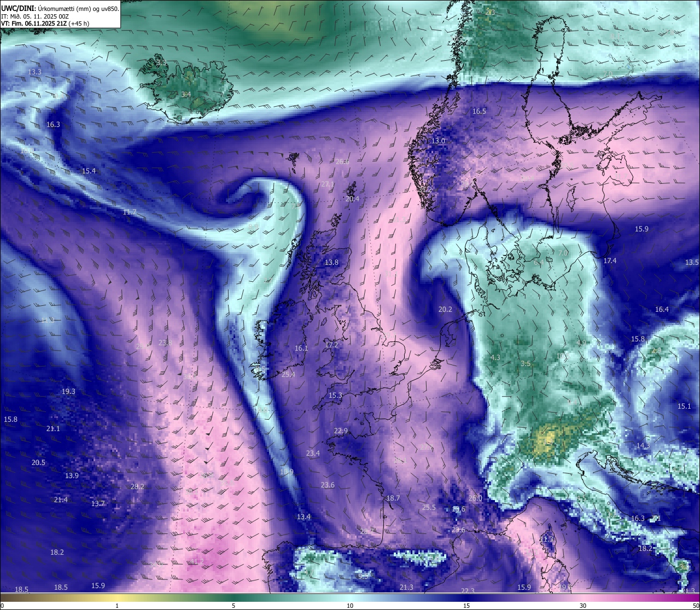
Task: Select the 16.4 value label
Action: (662, 310)
